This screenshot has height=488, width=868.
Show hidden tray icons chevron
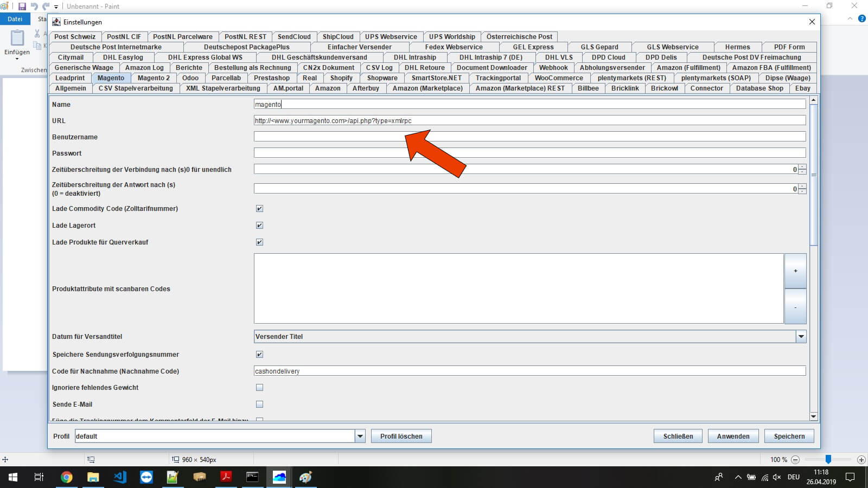[x=738, y=477]
